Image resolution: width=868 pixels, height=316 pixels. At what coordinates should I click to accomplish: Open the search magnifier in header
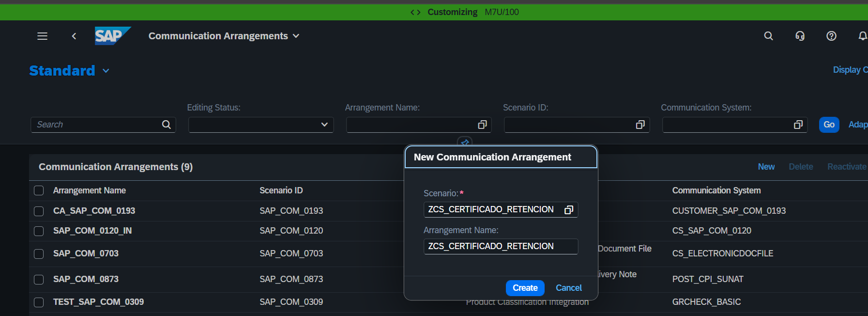click(x=768, y=36)
